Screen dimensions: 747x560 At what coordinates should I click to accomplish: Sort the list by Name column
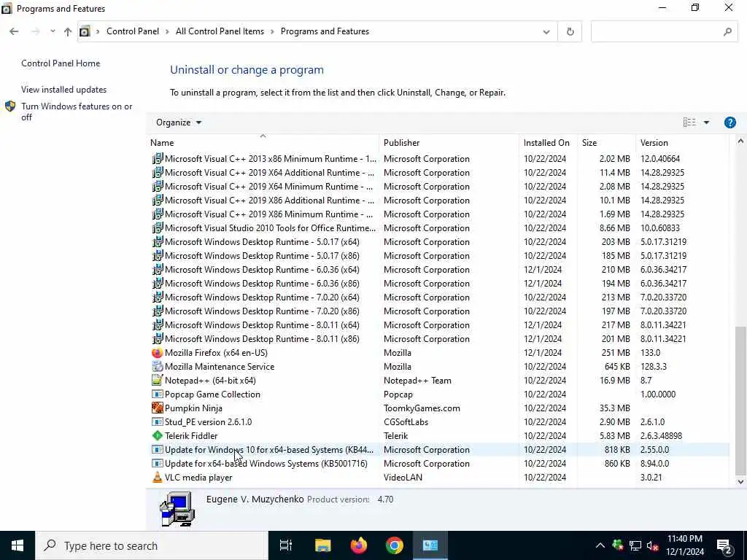263,142
